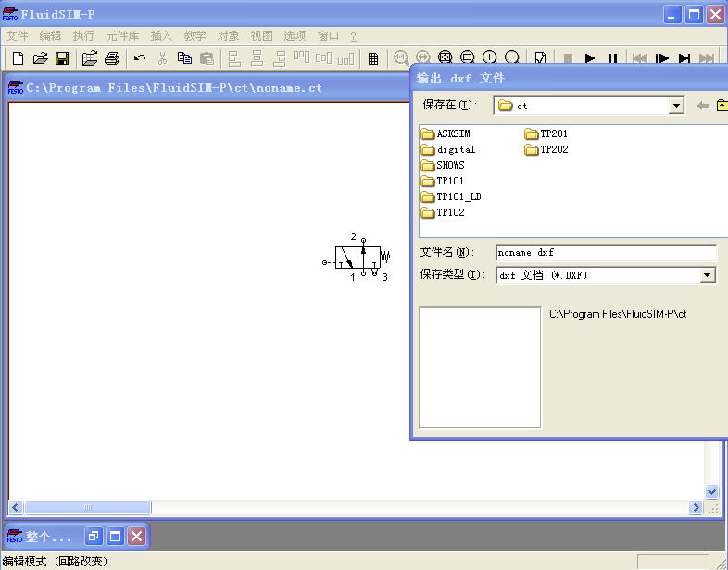728x570 pixels.
Task: Select the TP202 folder
Action: 546,149
